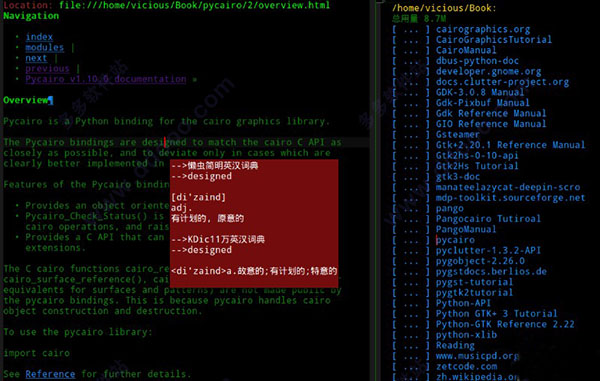The width and height of the screenshot is (600, 381).
Task: Open pygobject-2.26.0 directory
Action: (x=480, y=261)
